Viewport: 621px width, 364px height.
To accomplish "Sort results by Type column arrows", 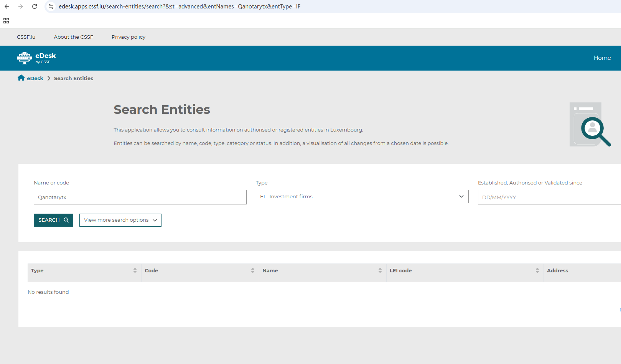I will [x=135, y=270].
